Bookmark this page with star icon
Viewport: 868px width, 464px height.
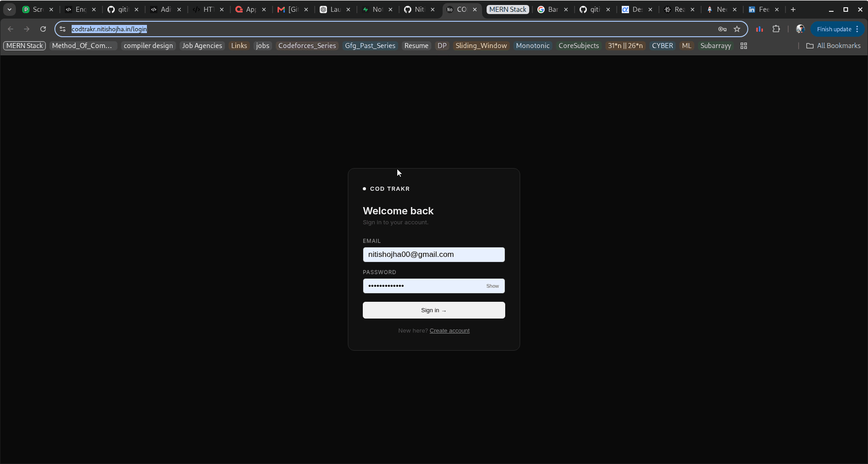pos(737,29)
